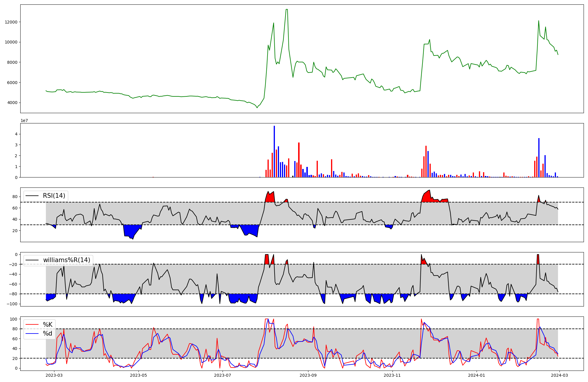588x382 pixels.
Task: Click the red %K line swatch in legend
Action: click(x=32, y=325)
